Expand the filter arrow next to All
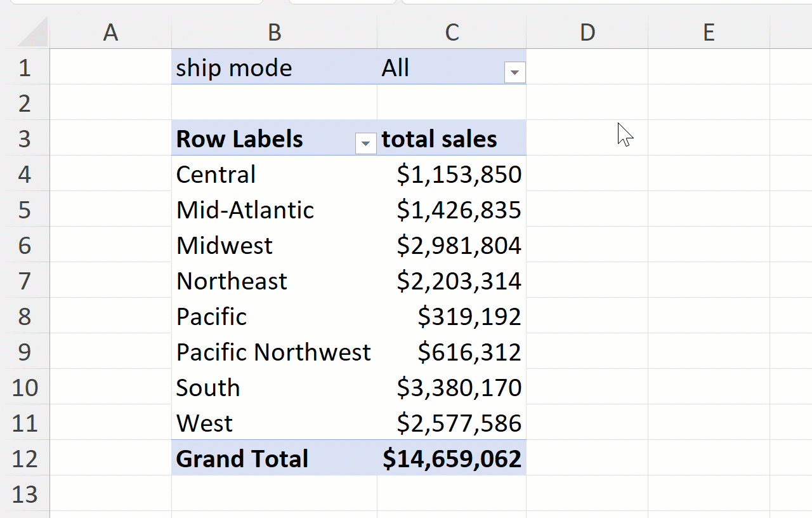812x518 pixels. pyautogui.click(x=514, y=72)
